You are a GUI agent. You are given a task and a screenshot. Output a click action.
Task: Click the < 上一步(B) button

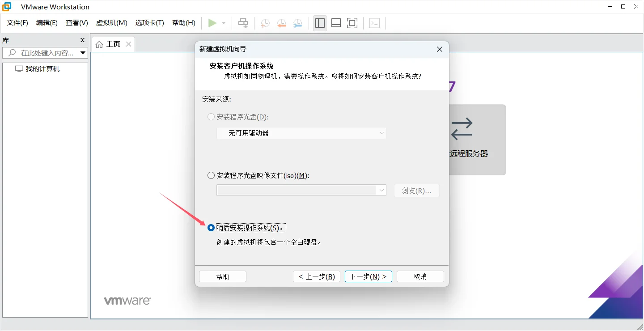pyautogui.click(x=317, y=276)
